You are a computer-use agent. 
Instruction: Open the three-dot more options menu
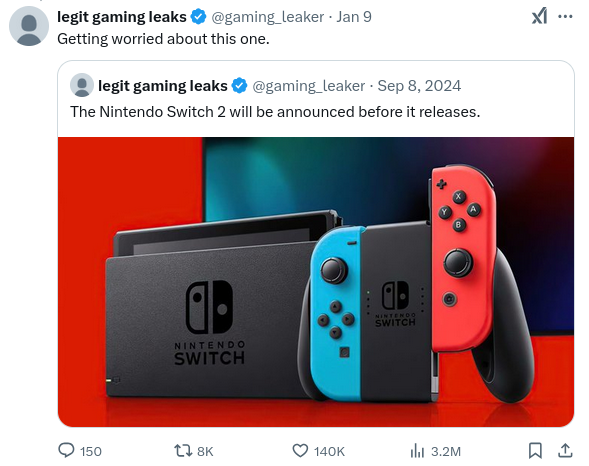[565, 17]
